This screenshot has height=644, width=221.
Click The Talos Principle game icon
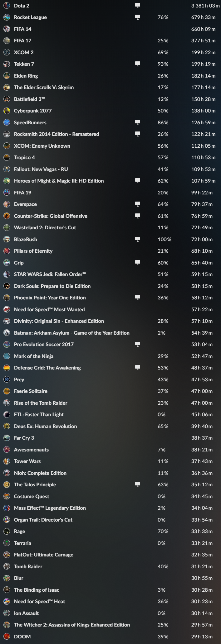click(7, 484)
